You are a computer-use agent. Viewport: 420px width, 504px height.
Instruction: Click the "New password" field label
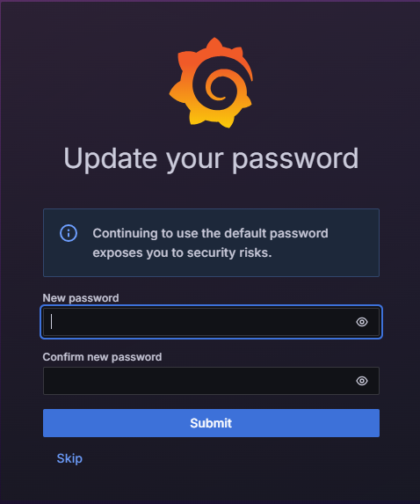[x=81, y=298]
